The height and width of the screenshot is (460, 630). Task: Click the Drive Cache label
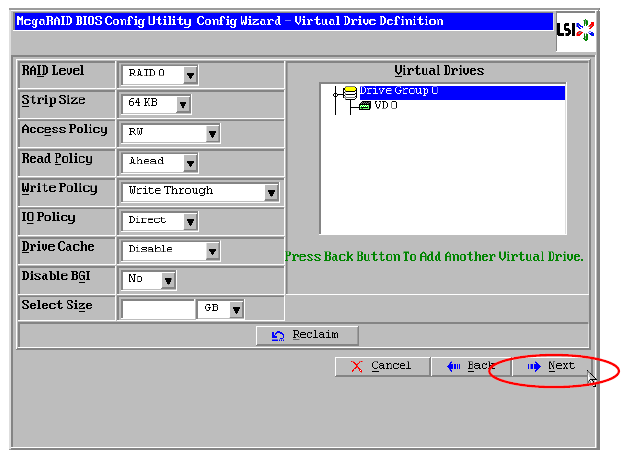point(58,247)
